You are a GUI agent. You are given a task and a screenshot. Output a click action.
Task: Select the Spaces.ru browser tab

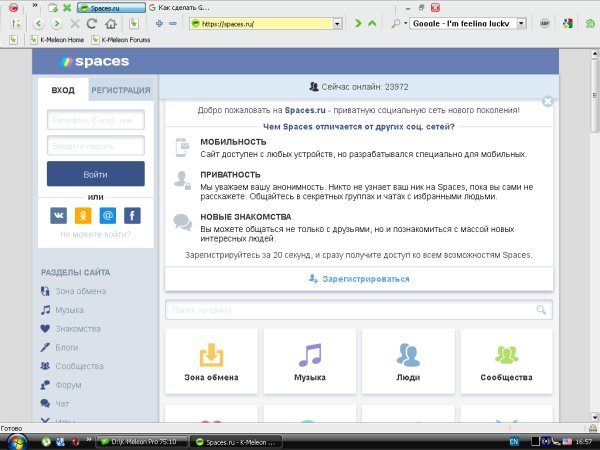click(x=111, y=7)
